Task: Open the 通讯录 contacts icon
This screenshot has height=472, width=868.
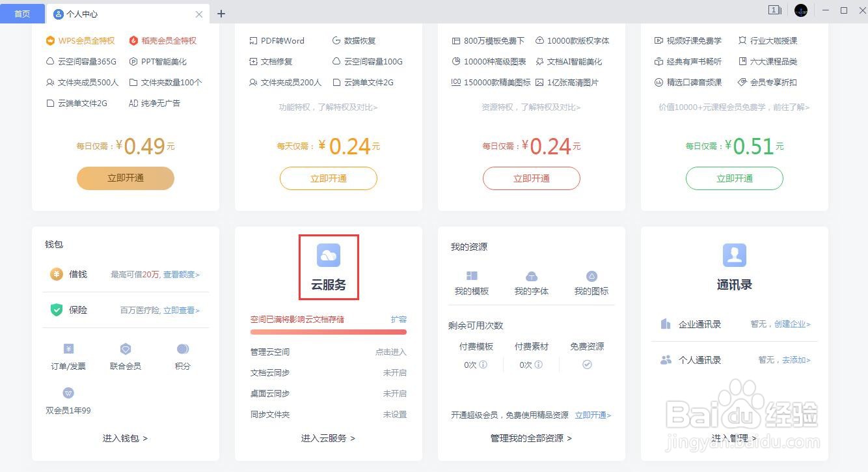Action: coord(735,255)
